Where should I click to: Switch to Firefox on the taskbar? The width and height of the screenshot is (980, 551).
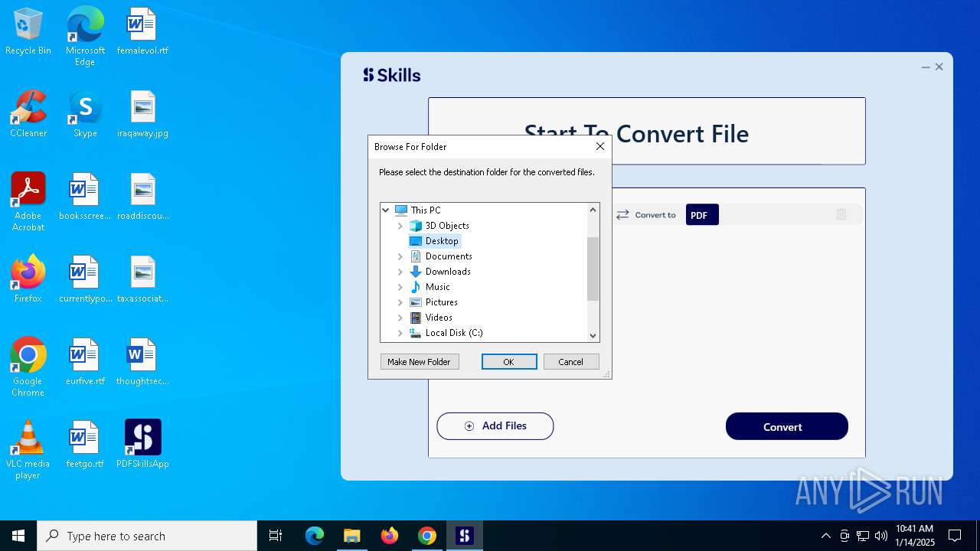[390, 536]
